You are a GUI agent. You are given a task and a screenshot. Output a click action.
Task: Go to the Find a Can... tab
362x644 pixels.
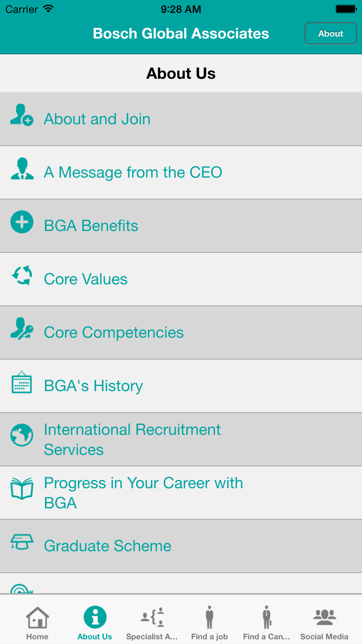[x=267, y=623]
